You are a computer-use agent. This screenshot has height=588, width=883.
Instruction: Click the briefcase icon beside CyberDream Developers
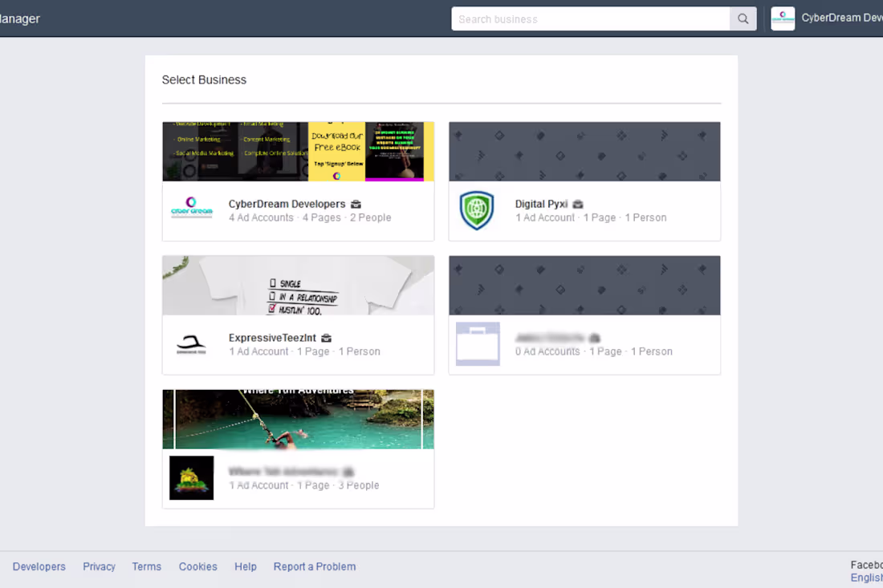coord(356,204)
